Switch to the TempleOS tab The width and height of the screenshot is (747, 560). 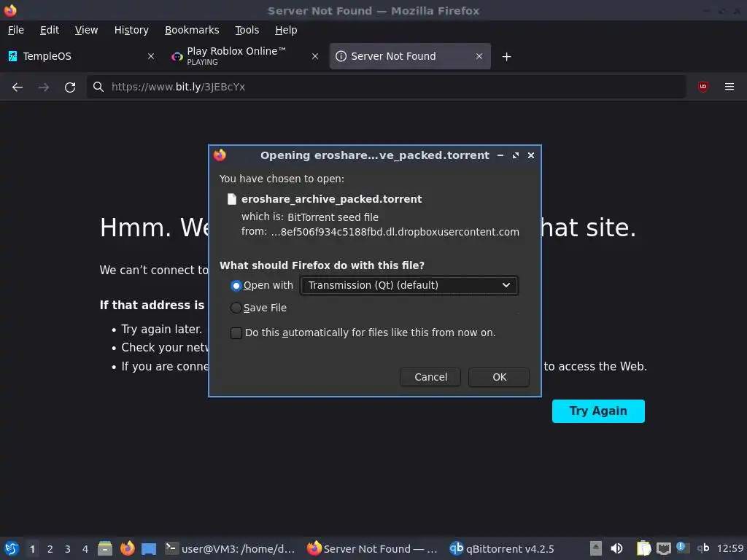[x=81, y=56]
